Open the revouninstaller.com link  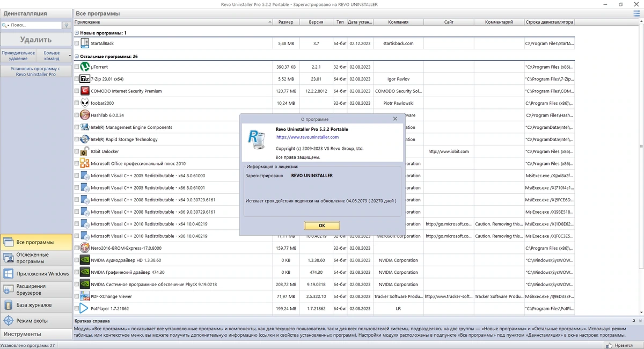point(307,137)
